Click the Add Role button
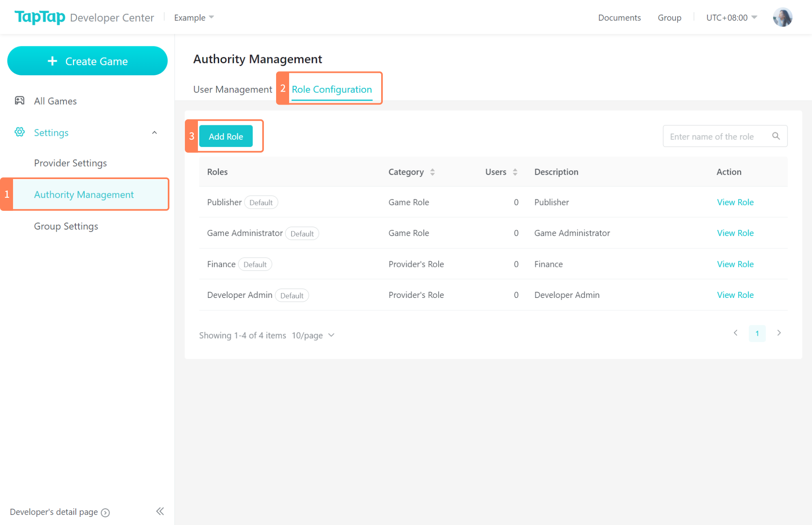 pyautogui.click(x=226, y=136)
